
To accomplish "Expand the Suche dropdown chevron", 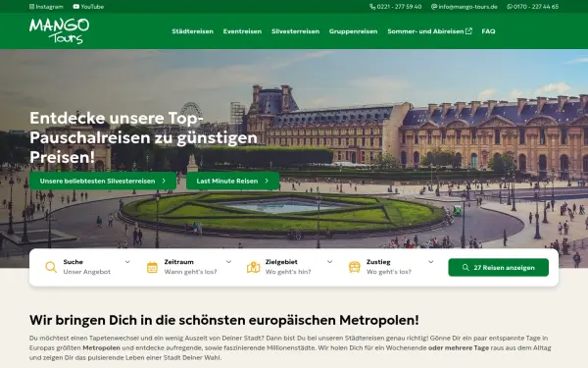I will tap(127, 262).
